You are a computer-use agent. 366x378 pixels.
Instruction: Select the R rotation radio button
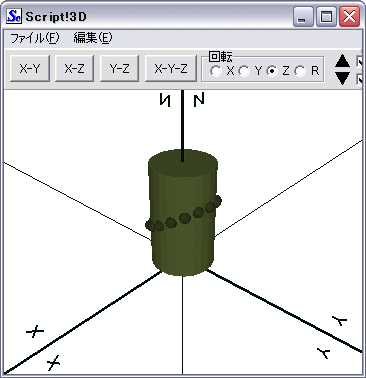point(300,71)
